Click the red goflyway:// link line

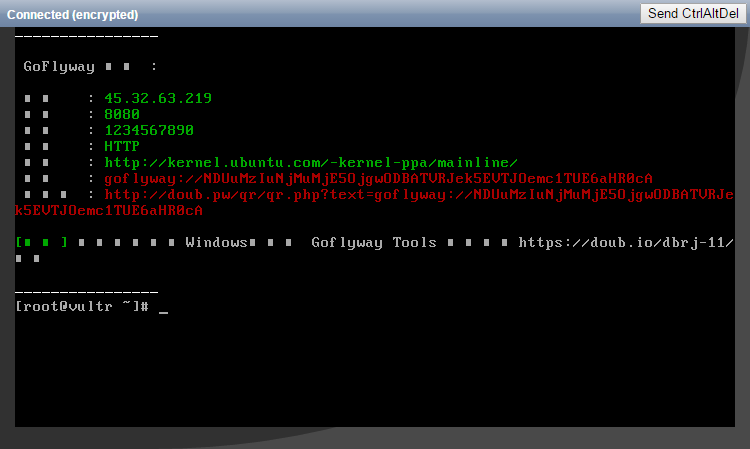pyautogui.click(x=378, y=179)
